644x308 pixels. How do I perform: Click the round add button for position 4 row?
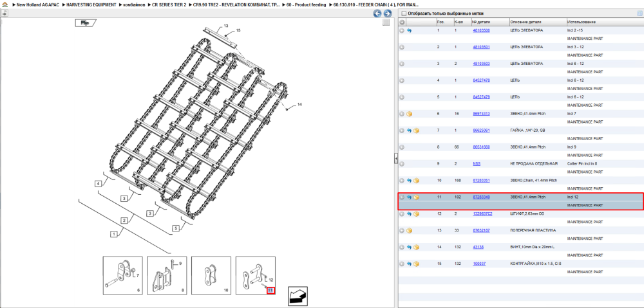(402, 81)
